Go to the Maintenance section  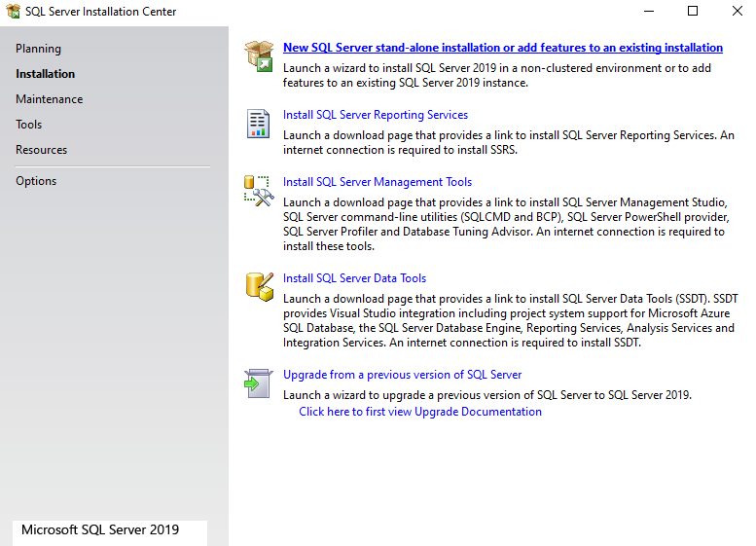50,99
